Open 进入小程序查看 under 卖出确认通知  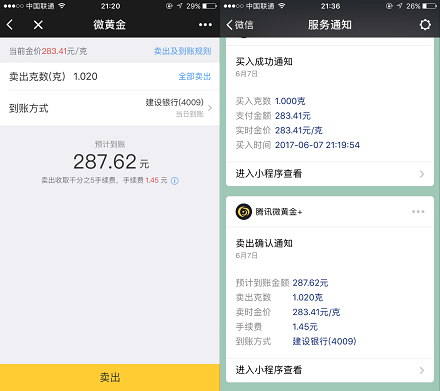pyautogui.click(x=330, y=370)
